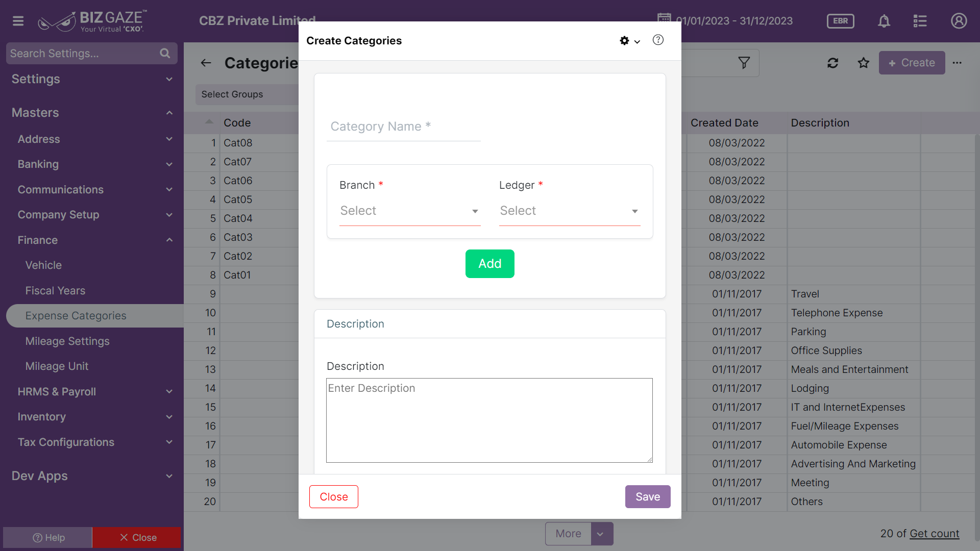This screenshot has height=551, width=980.
Task: Collapse the Masters section
Action: pos(169,113)
